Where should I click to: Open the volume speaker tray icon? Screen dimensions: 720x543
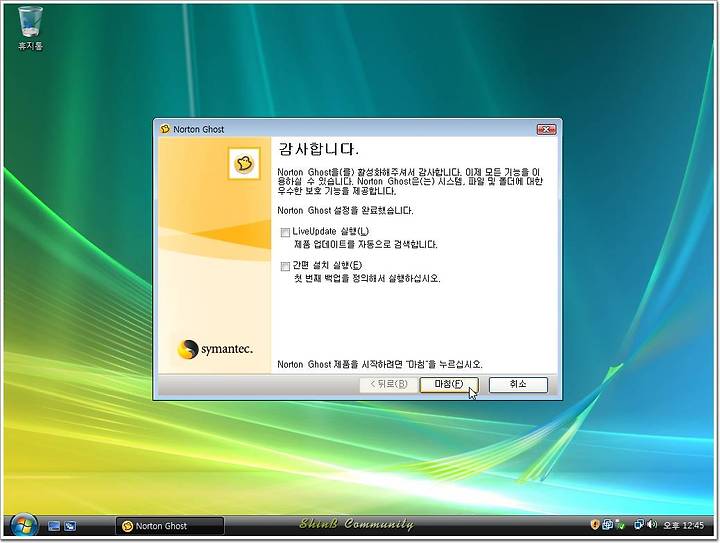pos(652,524)
